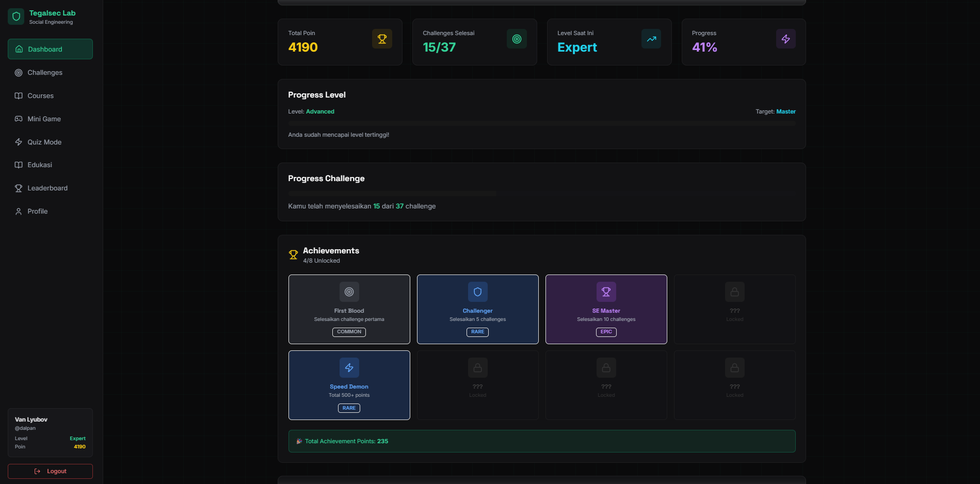Open the Dashboard menu item
This screenshot has height=484, width=980.
pyautogui.click(x=50, y=49)
